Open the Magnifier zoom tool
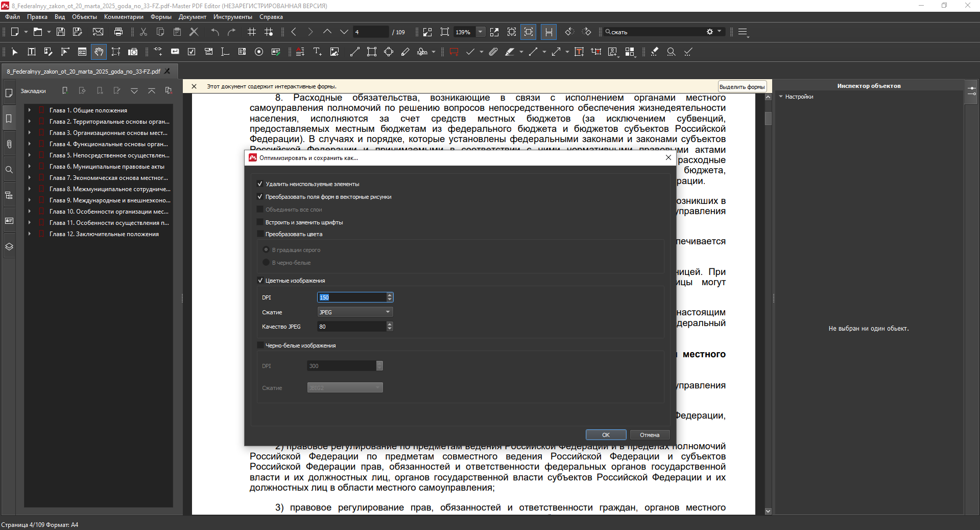This screenshot has height=530, width=980. click(671, 52)
